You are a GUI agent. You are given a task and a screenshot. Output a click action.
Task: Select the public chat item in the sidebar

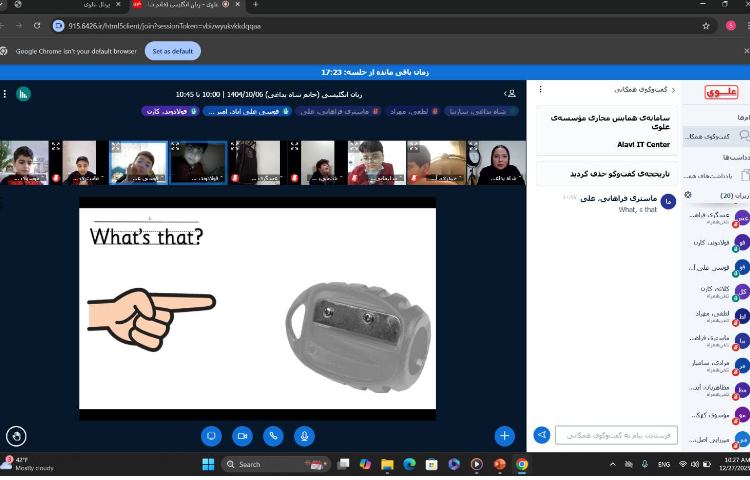(716, 136)
